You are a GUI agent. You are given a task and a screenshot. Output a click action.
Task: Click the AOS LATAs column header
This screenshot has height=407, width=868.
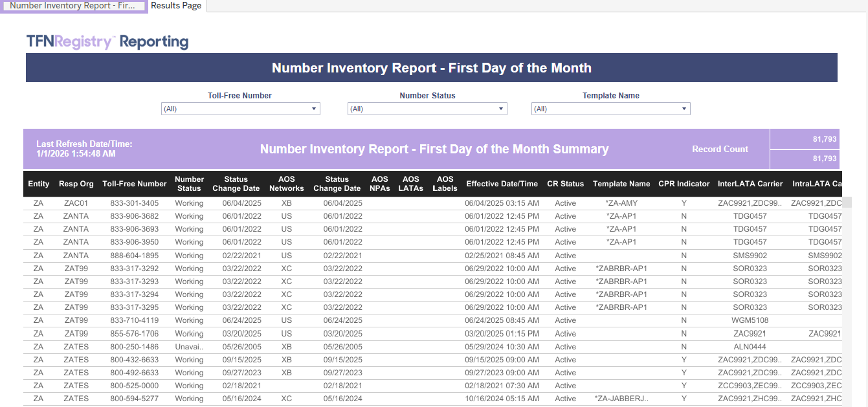[411, 184]
